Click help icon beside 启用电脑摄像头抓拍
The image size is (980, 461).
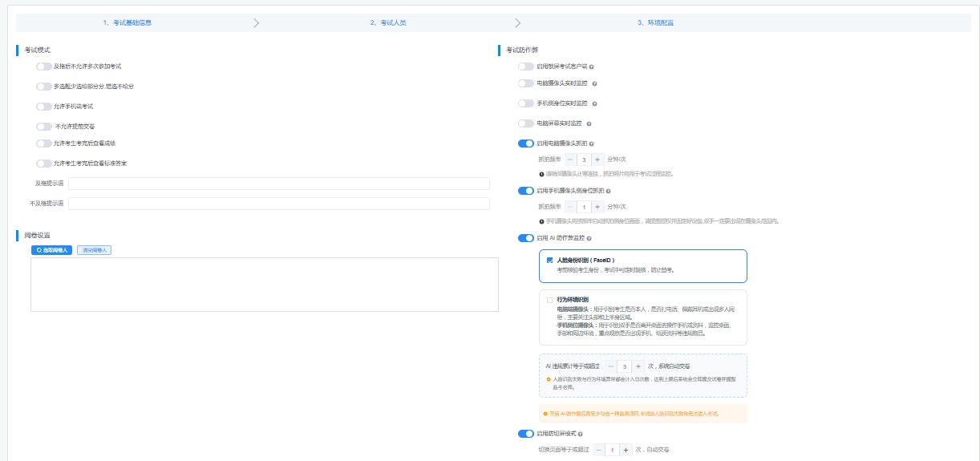point(591,144)
